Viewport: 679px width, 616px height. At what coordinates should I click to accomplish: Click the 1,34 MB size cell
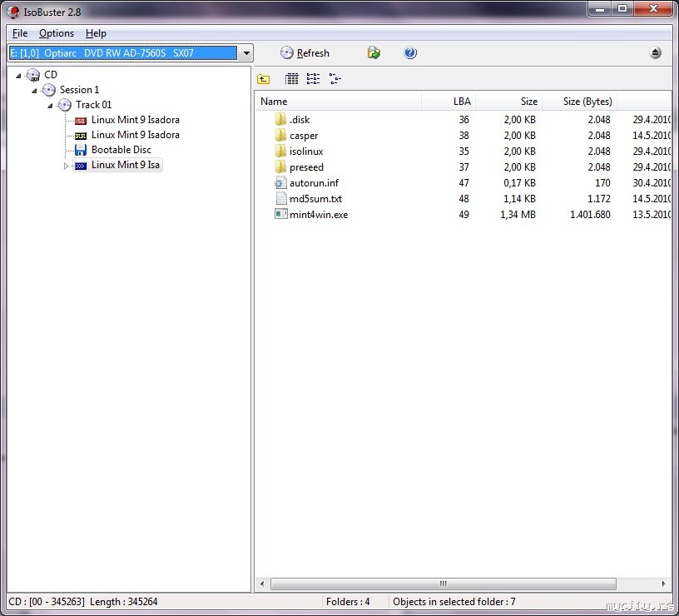tap(518, 215)
